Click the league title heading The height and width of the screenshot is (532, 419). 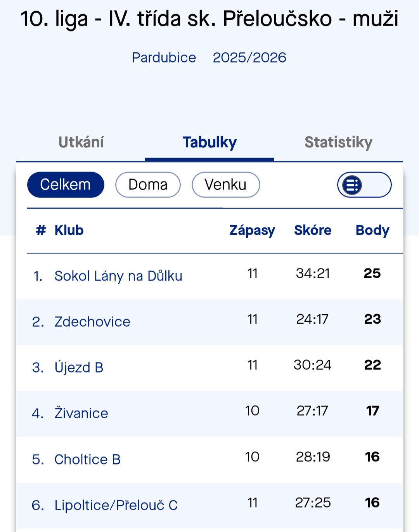pos(209,19)
